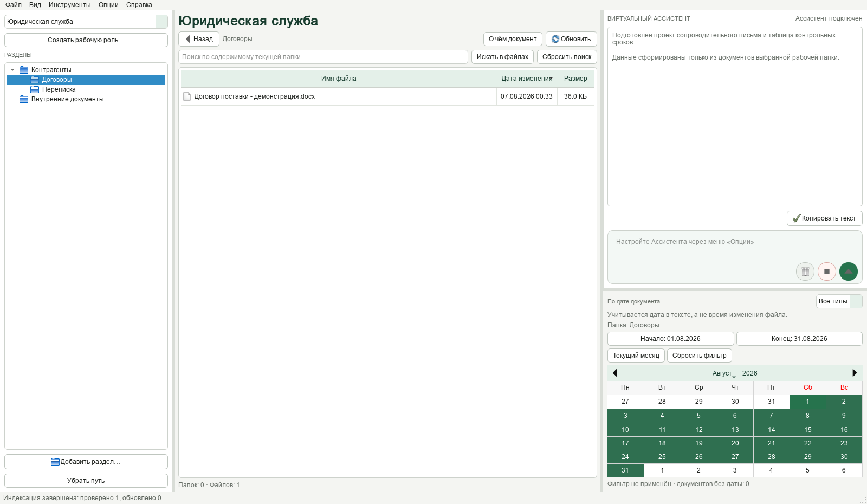The height and width of the screenshot is (504, 867).
Task: Click Сбросить фильтр button
Action: point(700,356)
